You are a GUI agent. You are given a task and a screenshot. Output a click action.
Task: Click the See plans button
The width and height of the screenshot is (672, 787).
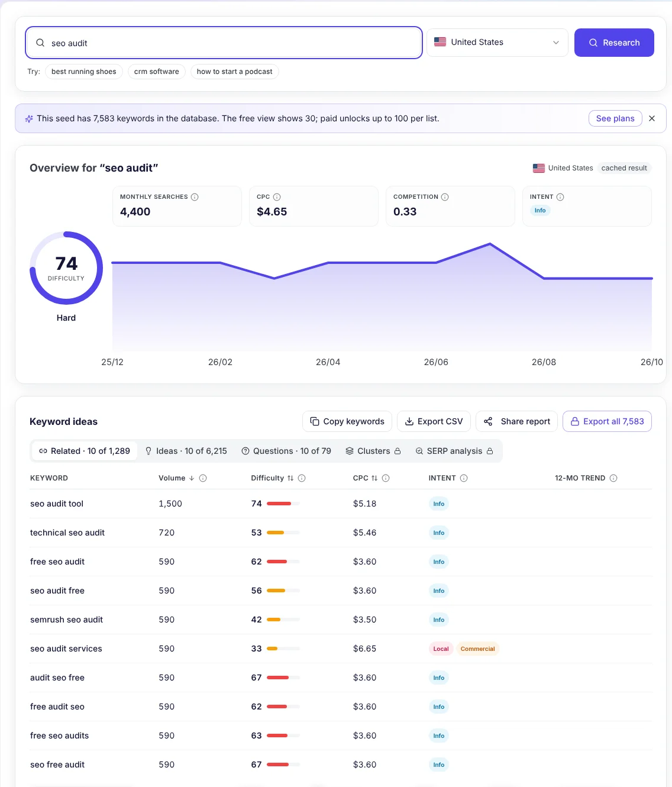615,118
